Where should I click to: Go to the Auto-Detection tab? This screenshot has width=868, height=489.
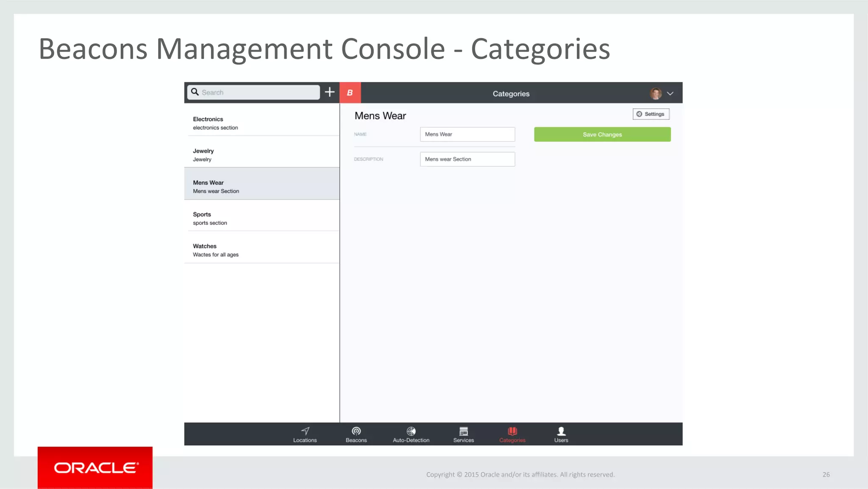point(411,435)
